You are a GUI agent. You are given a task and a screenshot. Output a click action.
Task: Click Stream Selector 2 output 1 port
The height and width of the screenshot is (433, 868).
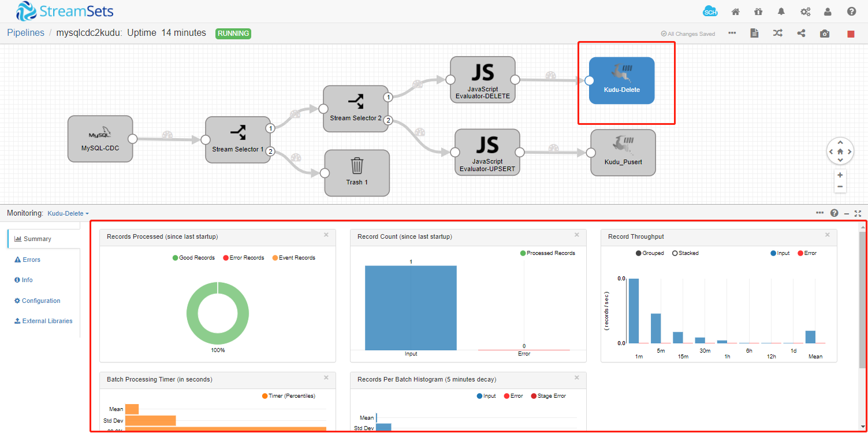coord(388,97)
